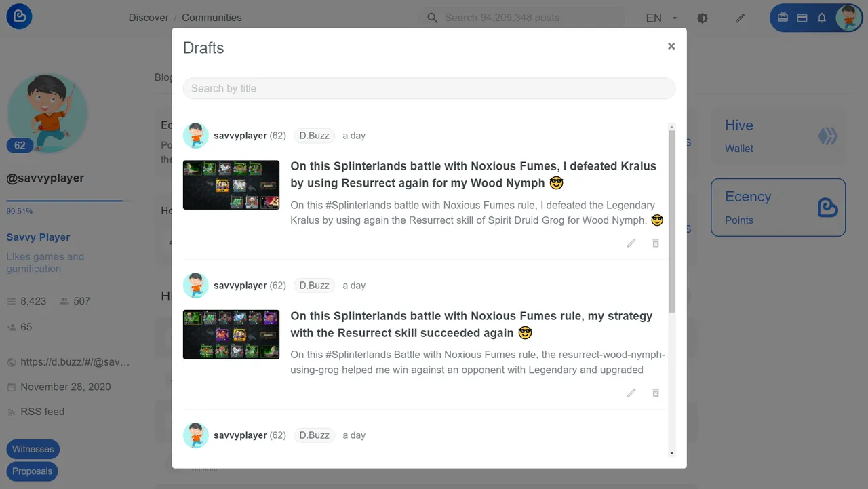Click the large profile avatar in the sidebar
Image resolution: width=868 pixels, height=489 pixels.
click(47, 113)
